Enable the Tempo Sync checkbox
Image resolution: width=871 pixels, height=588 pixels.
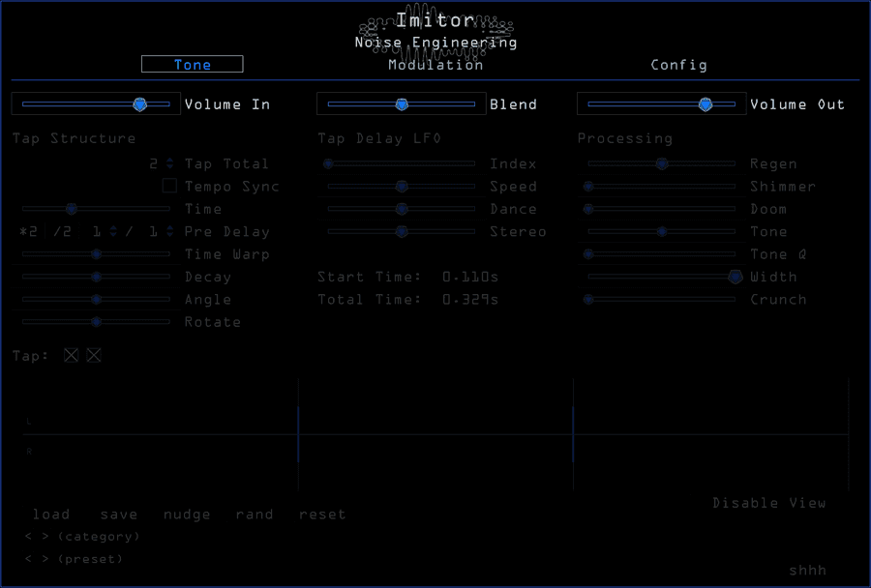pyautogui.click(x=170, y=186)
